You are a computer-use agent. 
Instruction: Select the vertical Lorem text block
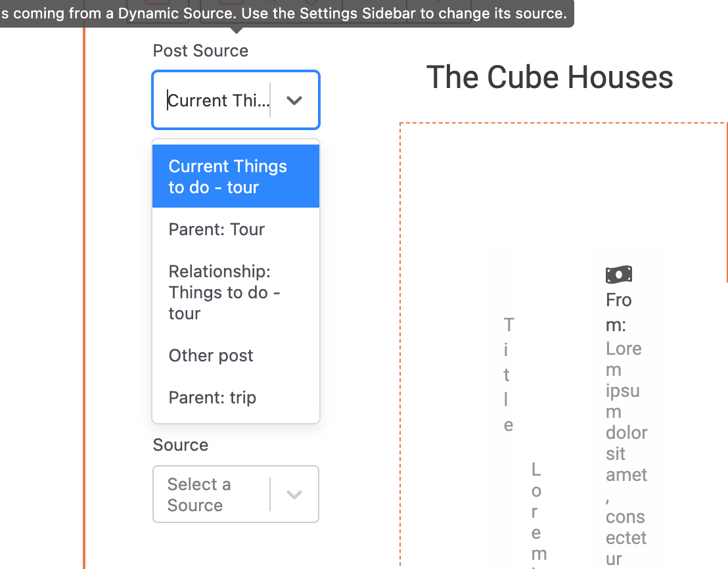point(539,514)
